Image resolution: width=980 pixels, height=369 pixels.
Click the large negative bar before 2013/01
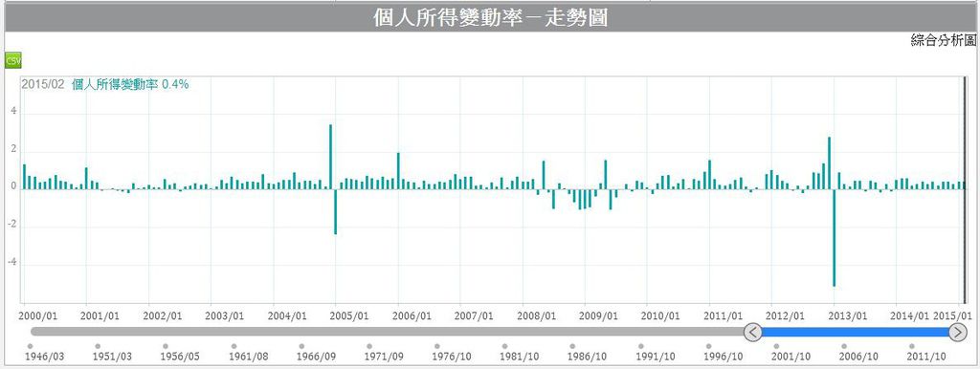pos(835,238)
